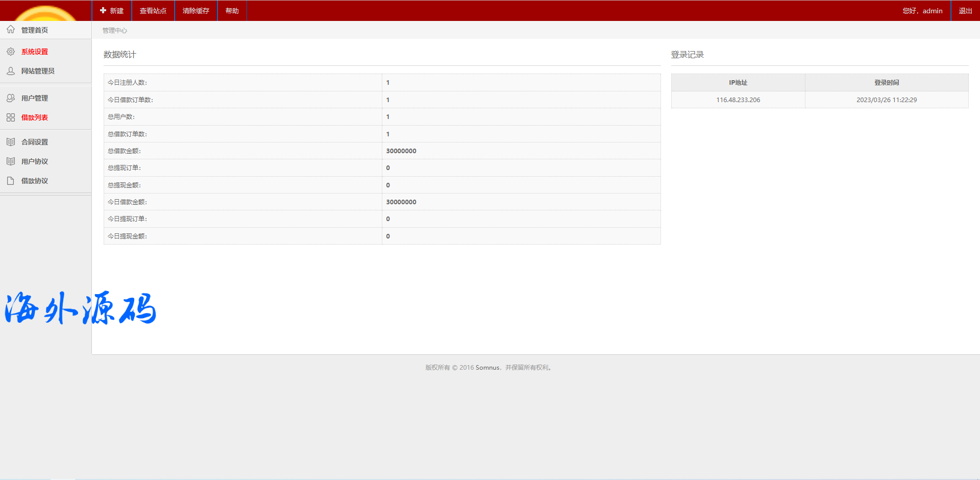
Task: Click the person icon for 网站管理员
Action: click(11, 71)
